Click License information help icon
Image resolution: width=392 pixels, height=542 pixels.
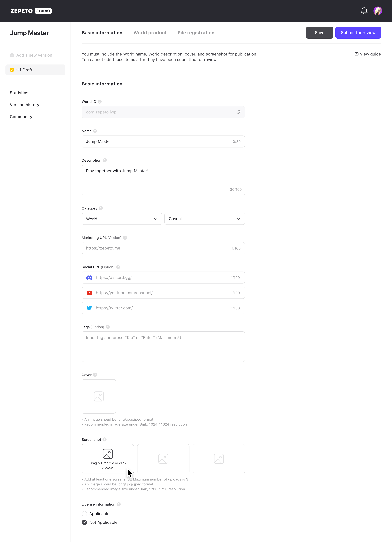(x=119, y=504)
